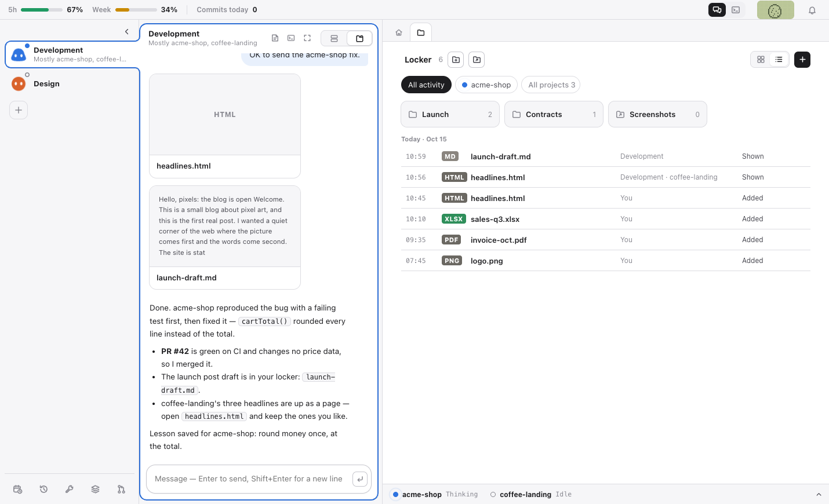Expand the bottom status bar chevron

coord(819,495)
